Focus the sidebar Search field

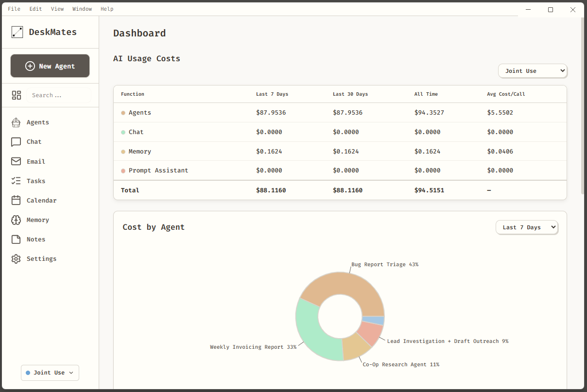59,95
